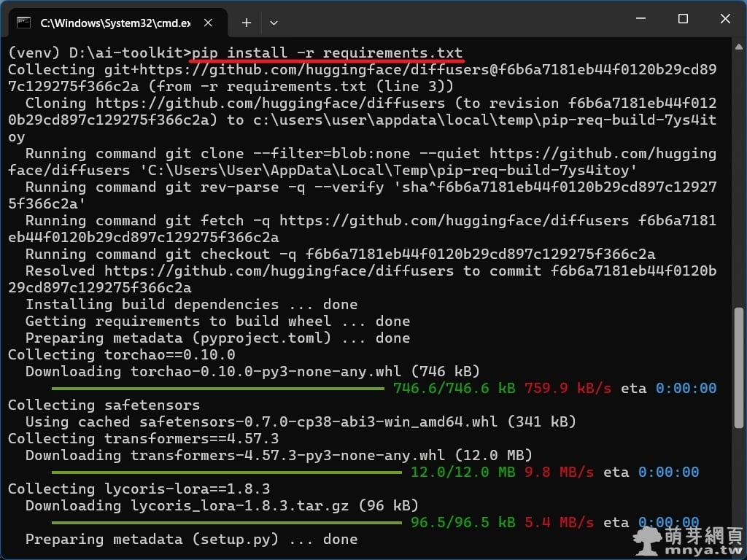Click the scrollbar track above the thumb

coord(739,182)
